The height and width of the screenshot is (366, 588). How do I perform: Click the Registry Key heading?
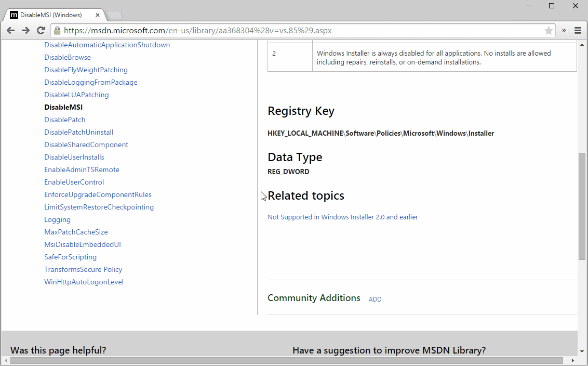coord(301,111)
